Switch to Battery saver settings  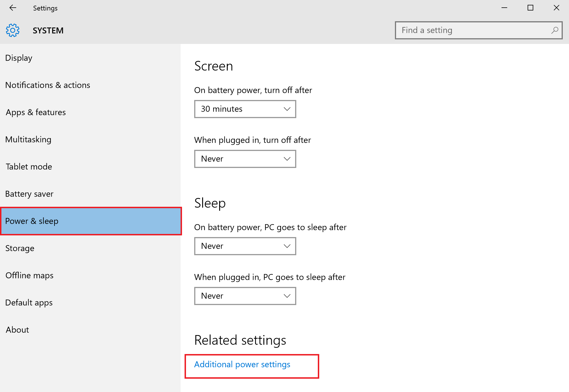tap(29, 194)
